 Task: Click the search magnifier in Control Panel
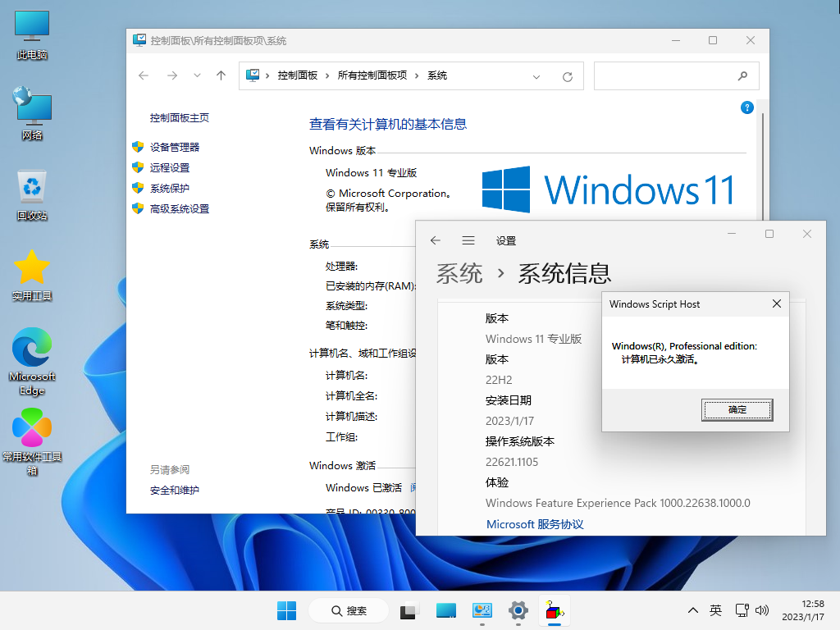[742, 75]
